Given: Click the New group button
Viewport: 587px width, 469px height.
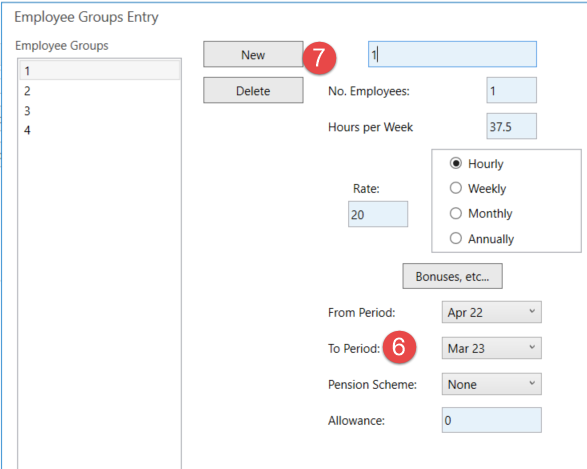Looking at the screenshot, I should point(253,54).
